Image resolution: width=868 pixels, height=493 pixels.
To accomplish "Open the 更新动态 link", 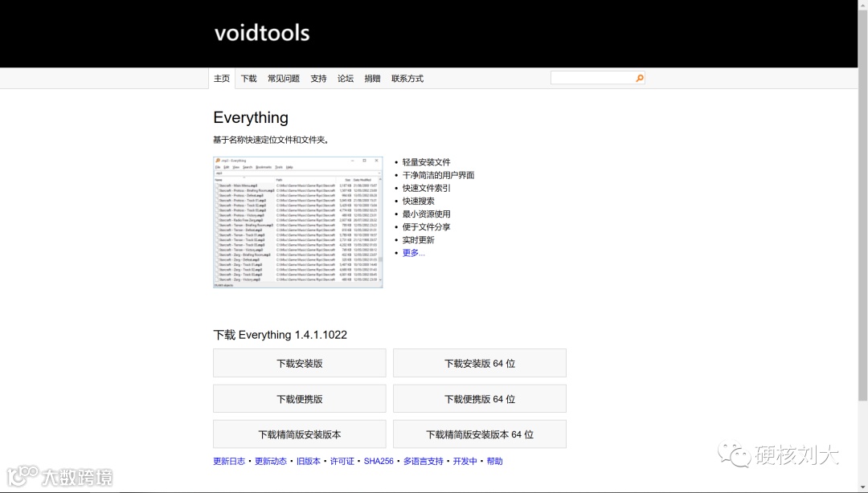I will 271,461.
